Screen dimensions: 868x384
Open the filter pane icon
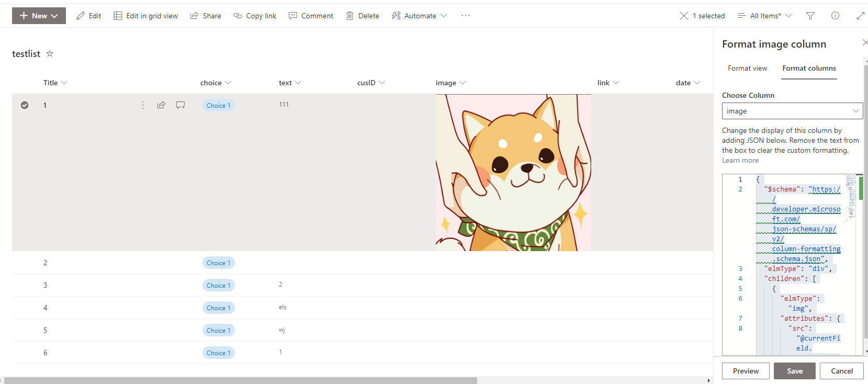810,16
